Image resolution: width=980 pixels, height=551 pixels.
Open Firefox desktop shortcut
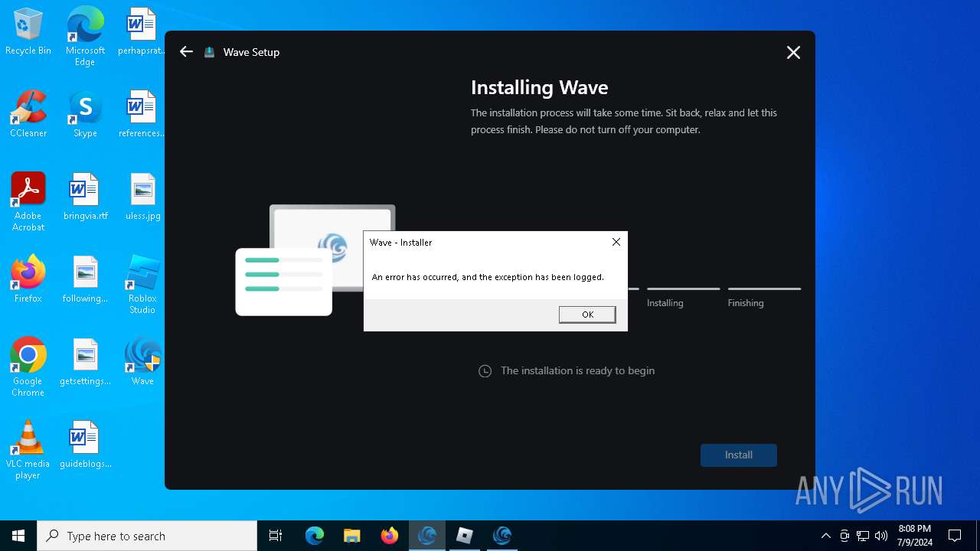[x=28, y=280]
